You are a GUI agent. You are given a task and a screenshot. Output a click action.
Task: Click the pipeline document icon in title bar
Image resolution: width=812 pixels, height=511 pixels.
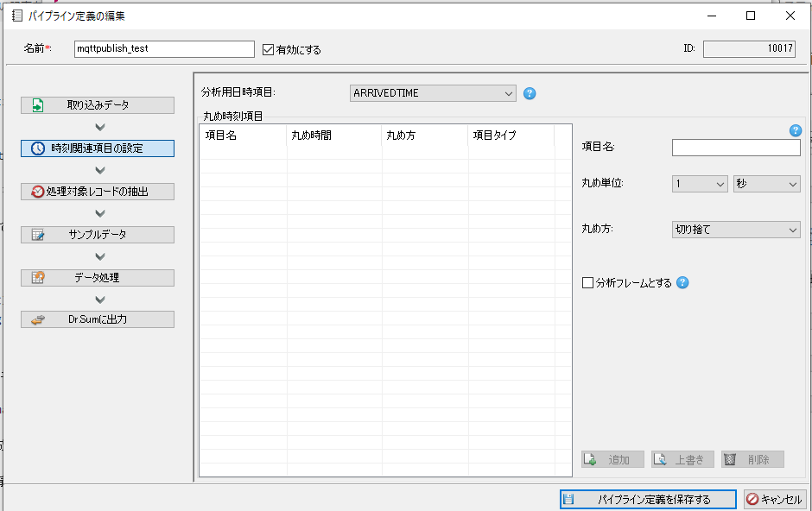point(17,16)
